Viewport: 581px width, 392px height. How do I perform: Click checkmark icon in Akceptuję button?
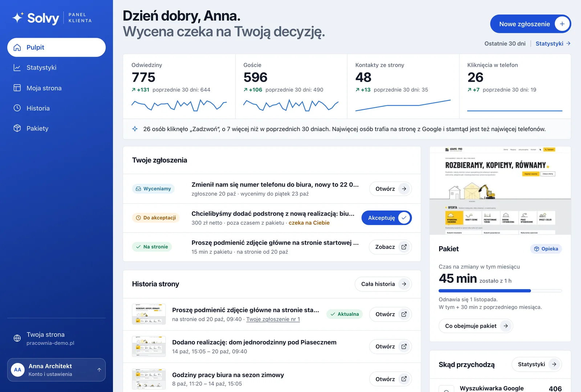pos(404,218)
